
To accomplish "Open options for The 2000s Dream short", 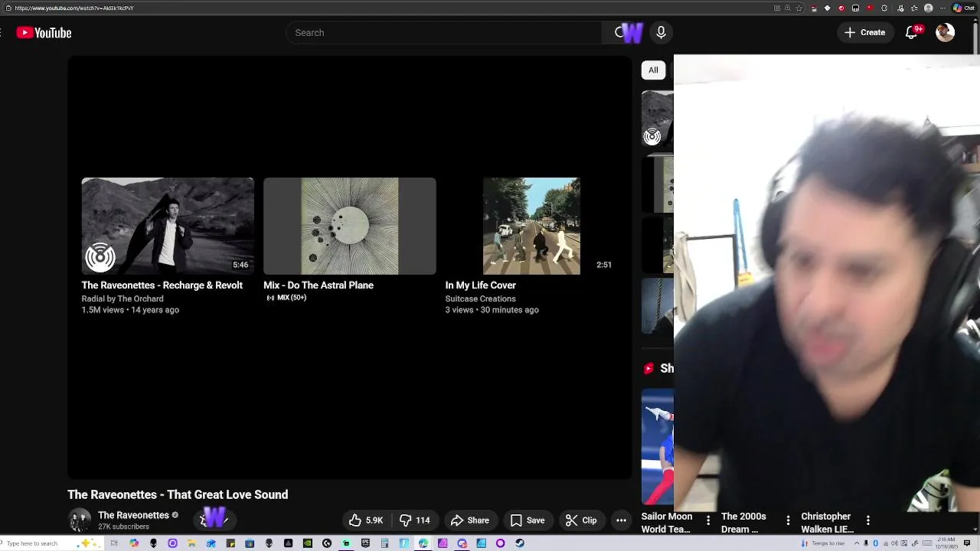I will (788, 520).
